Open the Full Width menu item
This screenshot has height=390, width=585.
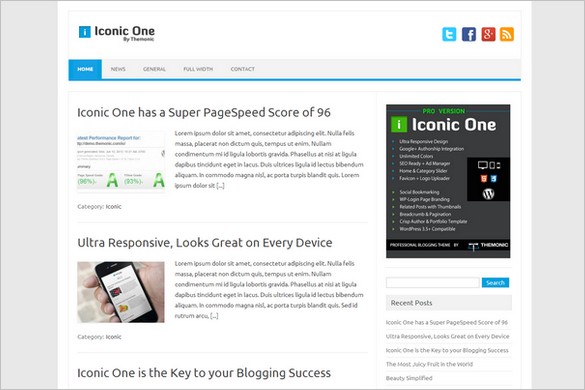198,69
